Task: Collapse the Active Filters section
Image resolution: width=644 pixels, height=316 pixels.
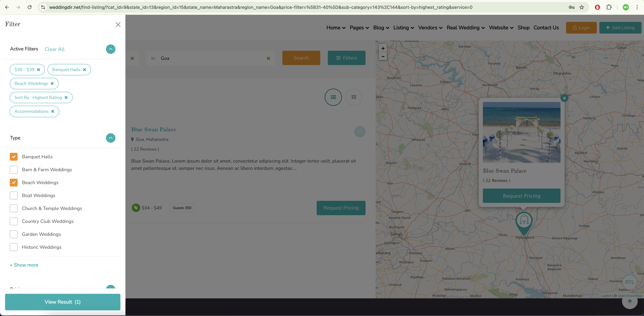Action: [111, 49]
